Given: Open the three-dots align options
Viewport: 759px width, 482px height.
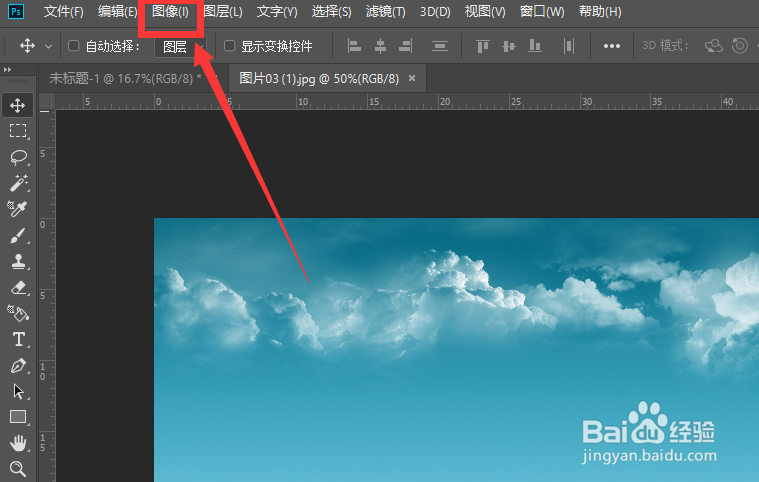Looking at the screenshot, I should click(612, 46).
